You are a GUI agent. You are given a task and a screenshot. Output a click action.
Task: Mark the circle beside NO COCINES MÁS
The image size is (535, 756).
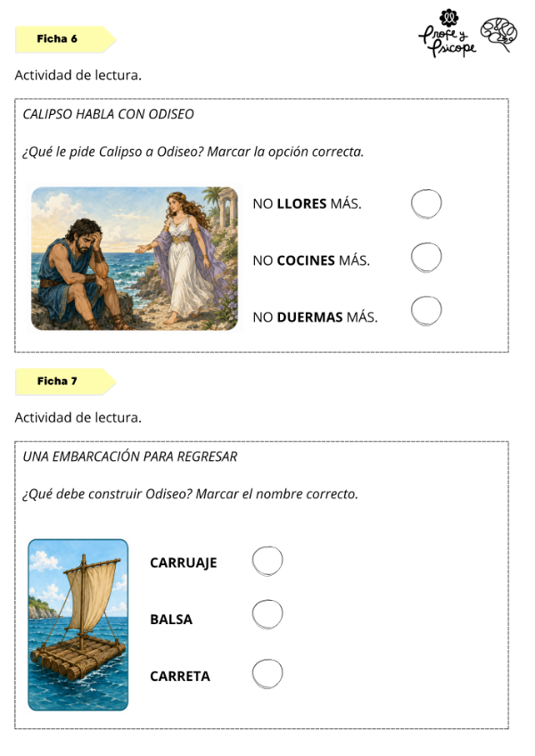coord(426,258)
